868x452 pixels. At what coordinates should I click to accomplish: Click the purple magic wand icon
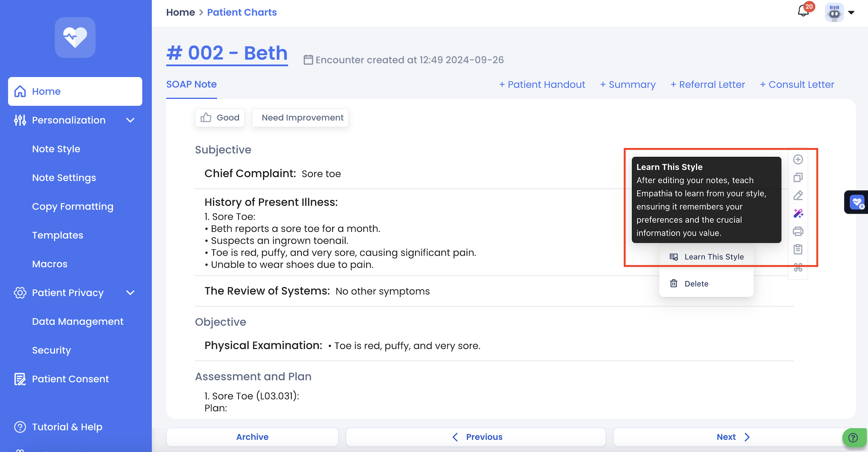tap(798, 213)
